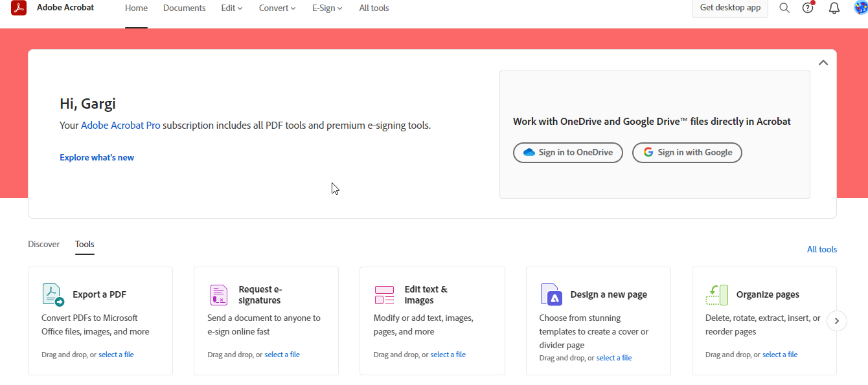Viewport: 868px width, 385px height.
Task: Open the notifications bell icon
Action: coord(834,8)
